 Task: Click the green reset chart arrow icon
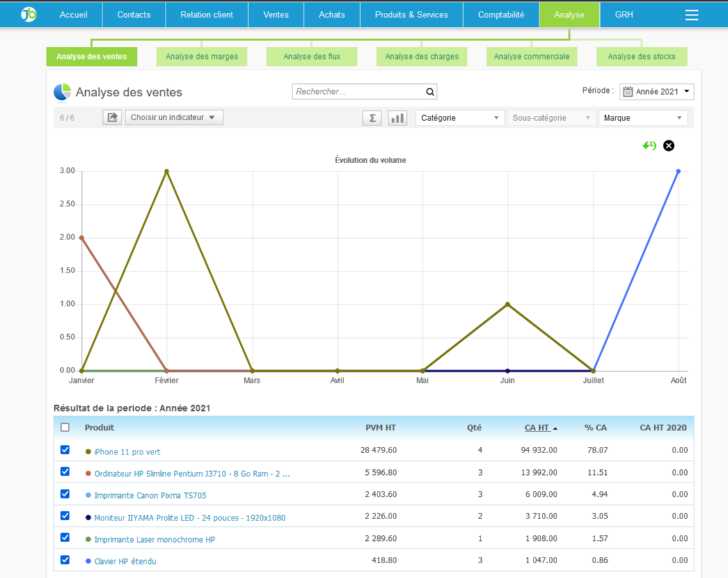[x=649, y=146]
